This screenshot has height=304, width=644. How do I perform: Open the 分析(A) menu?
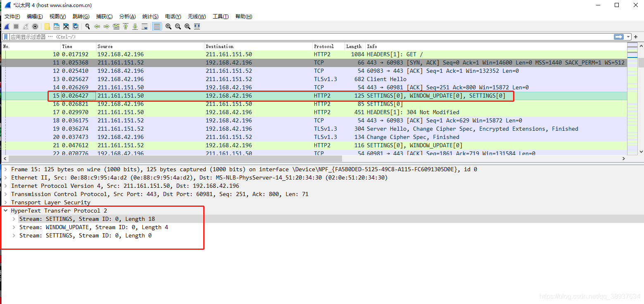[127, 17]
